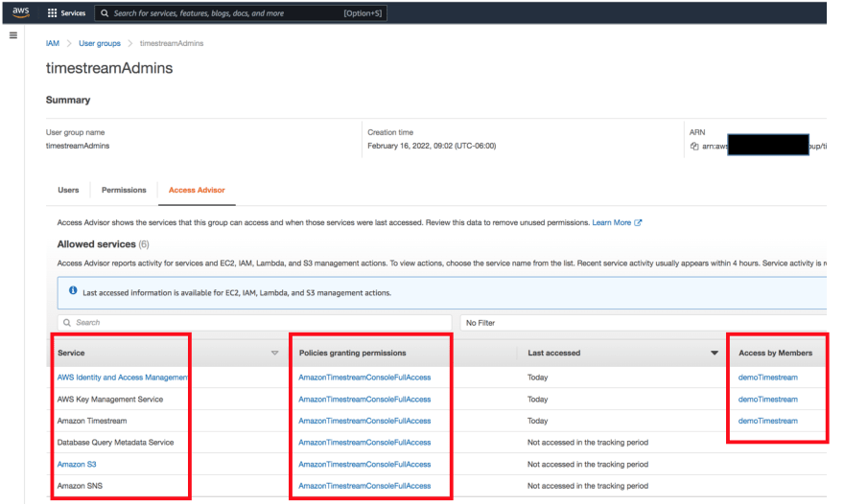
Task: Focus the top AWS search field
Action: pyautogui.click(x=241, y=12)
